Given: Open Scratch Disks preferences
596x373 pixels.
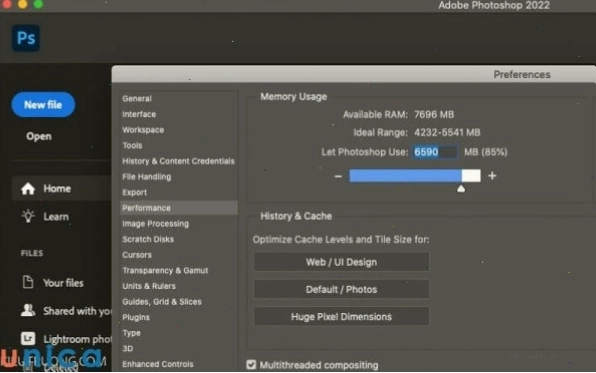Looking at the screenshot, I should (148, 239).
